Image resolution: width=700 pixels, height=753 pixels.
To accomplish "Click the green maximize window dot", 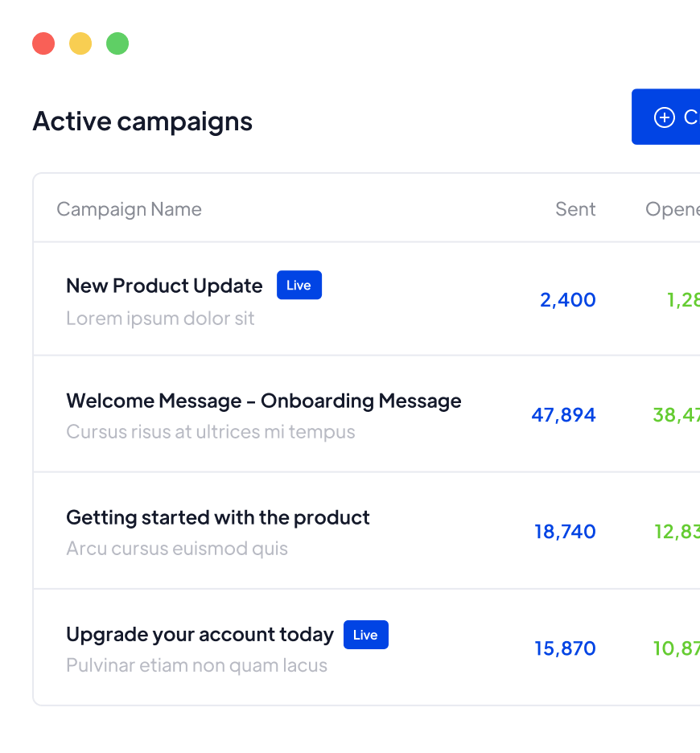I will coord(117,43).
